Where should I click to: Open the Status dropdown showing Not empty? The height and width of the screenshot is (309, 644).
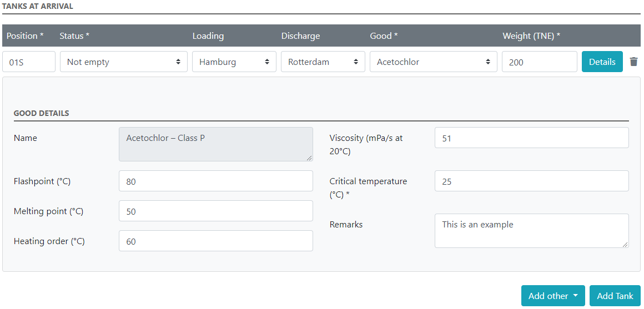[124, 62]
